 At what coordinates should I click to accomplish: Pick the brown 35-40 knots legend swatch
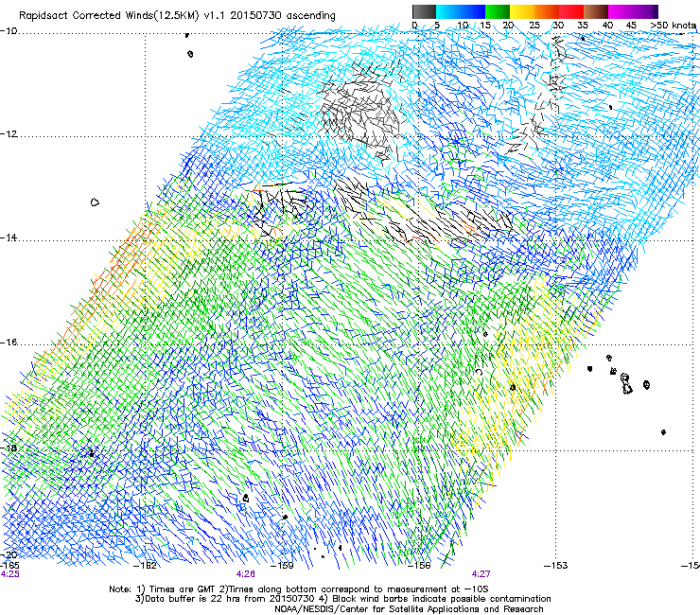pos(596,11)
